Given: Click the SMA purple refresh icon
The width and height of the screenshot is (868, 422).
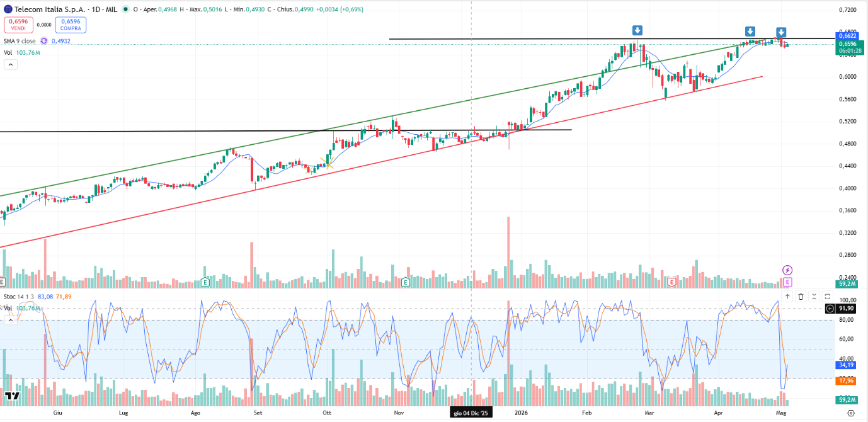Looking at the screenshot, I should pos(44,41).
